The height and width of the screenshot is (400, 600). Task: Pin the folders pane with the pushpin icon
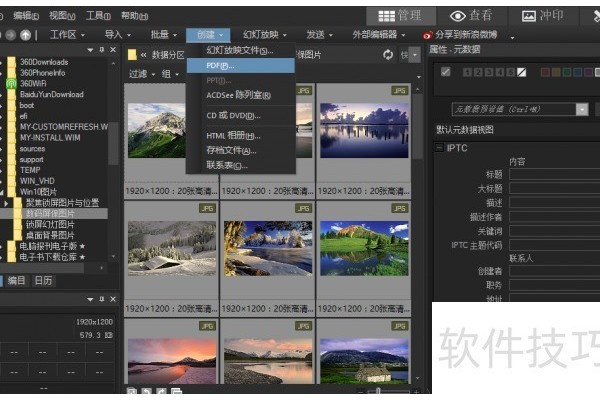(x=102, y=50)
